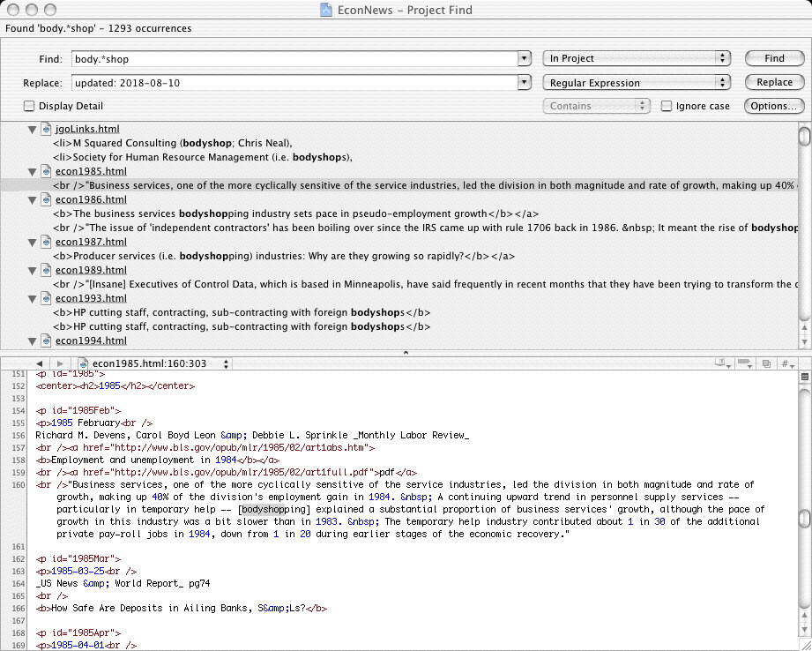
Task: Click the econ1985.html file icon in results
Action: pyautogui.click(x=46, y=171)
